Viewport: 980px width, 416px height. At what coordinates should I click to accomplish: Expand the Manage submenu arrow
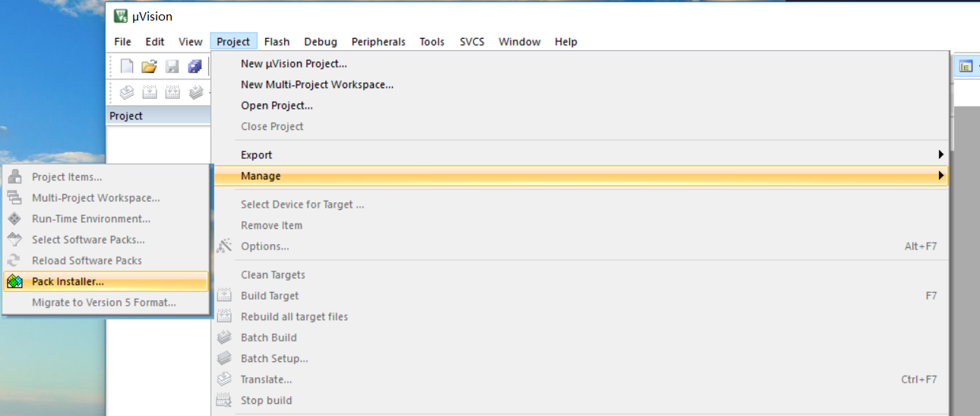tap(942, 176)
